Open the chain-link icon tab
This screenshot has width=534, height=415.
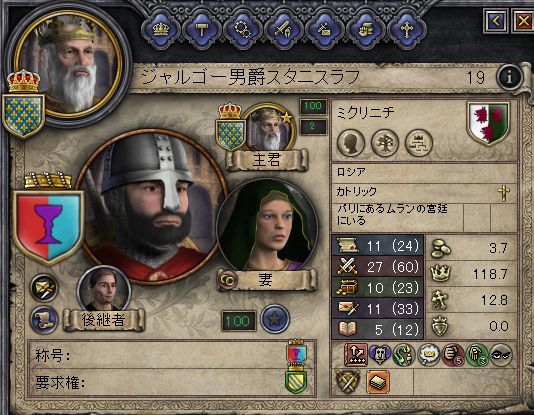pos(242,30)
